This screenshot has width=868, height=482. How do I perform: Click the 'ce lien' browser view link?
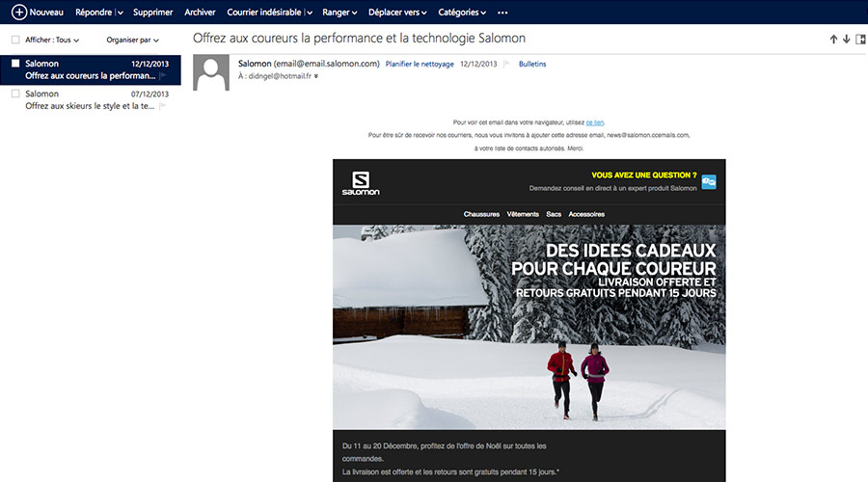tap(595, 122)
